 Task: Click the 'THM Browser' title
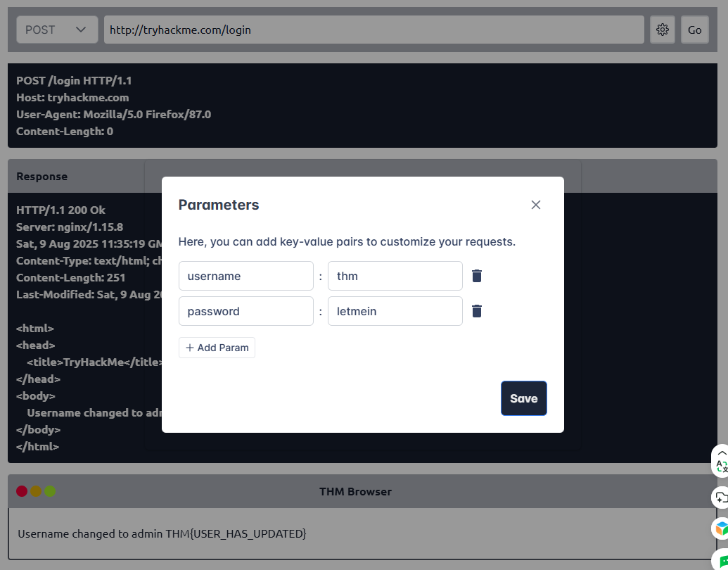(x=356, y=491)
